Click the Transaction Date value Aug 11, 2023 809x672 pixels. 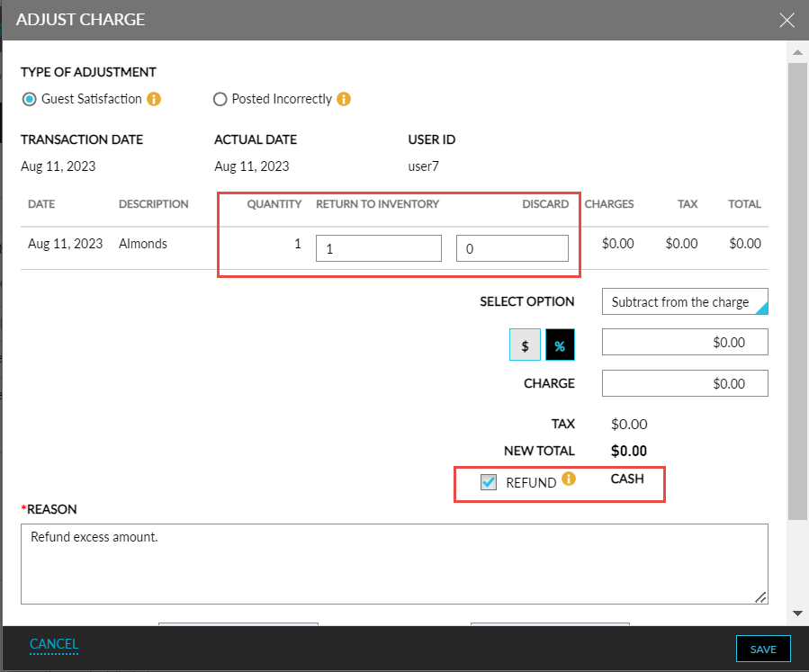pyautogui.click(x=58, y=166)
